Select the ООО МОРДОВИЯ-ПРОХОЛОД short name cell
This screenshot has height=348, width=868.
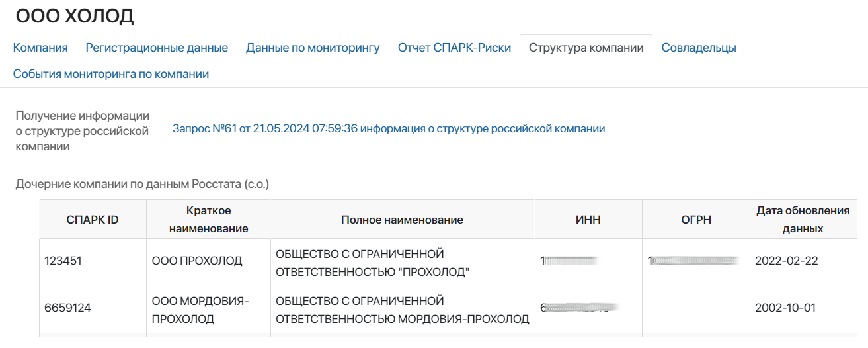point(209,310)
